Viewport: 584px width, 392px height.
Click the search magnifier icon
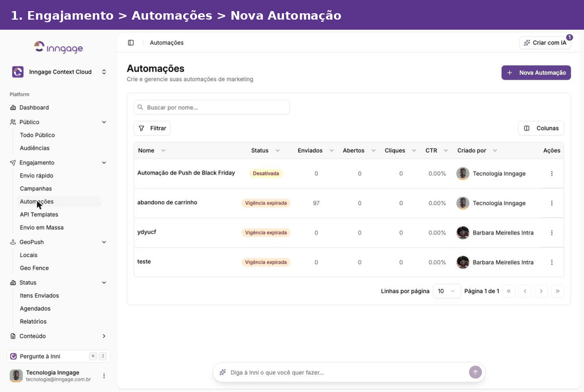pyautogui.click(x=140, y=107)
